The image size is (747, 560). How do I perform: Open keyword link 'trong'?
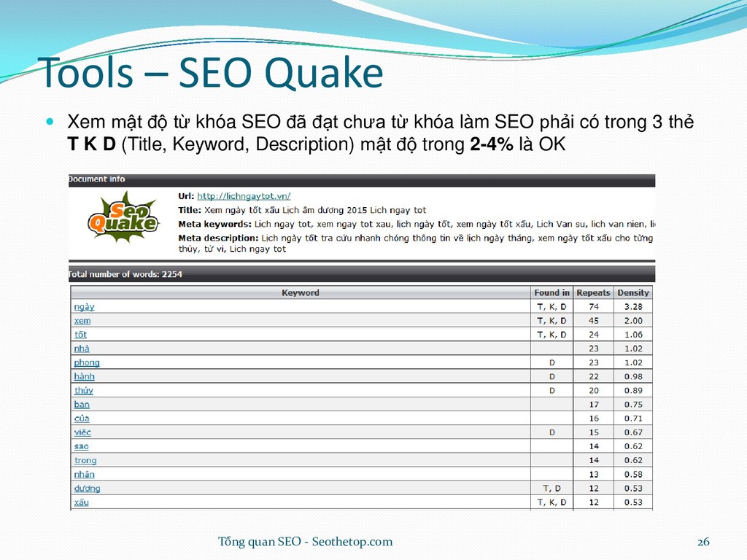[x=85, y=460]
